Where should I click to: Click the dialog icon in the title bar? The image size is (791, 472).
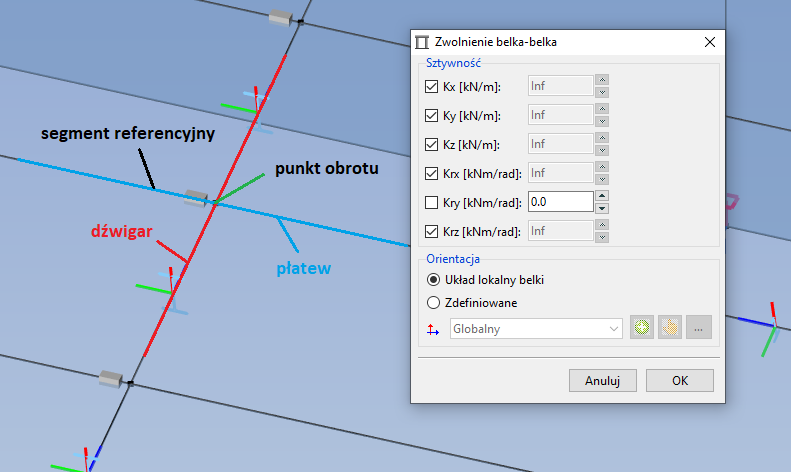click(422, 42)
